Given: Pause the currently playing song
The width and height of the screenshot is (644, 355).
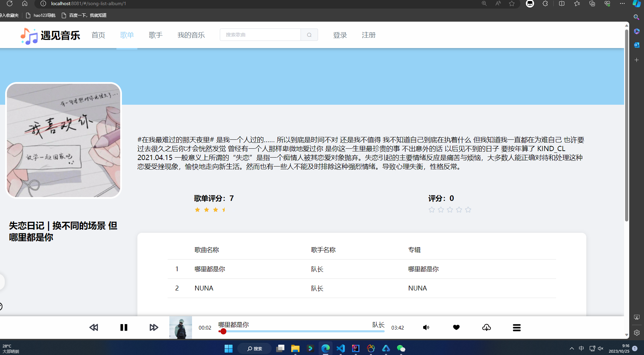Looking at the screenshot, I should [x=124, y=328].
